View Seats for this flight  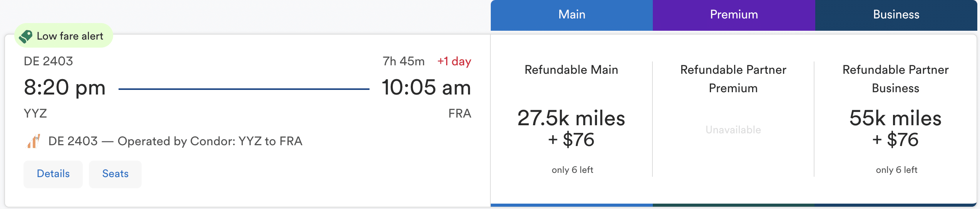pos(115,174)
